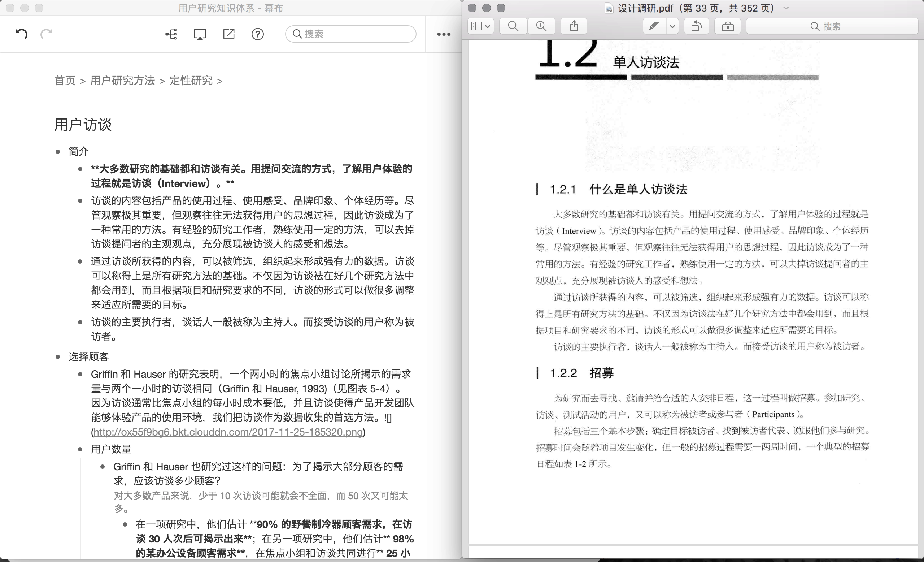Click the undo arrow icon
924x562 pixels.
[21, 34]
